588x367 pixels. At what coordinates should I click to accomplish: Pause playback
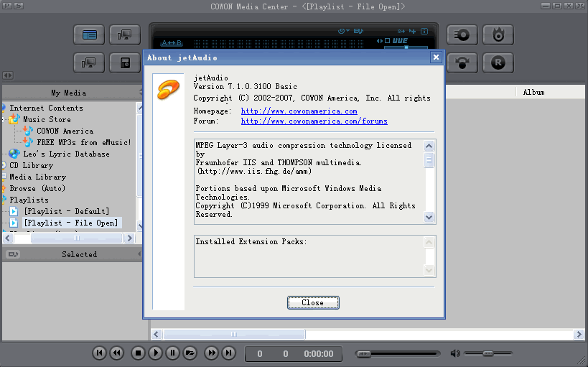(x=172, y=353)
